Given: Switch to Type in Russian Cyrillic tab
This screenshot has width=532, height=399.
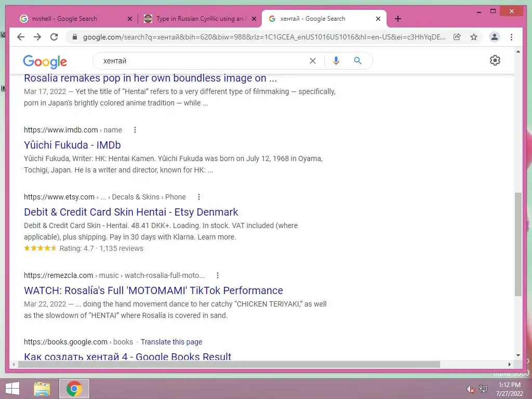Looking at the screenshot, I should [x=199, y=19].
